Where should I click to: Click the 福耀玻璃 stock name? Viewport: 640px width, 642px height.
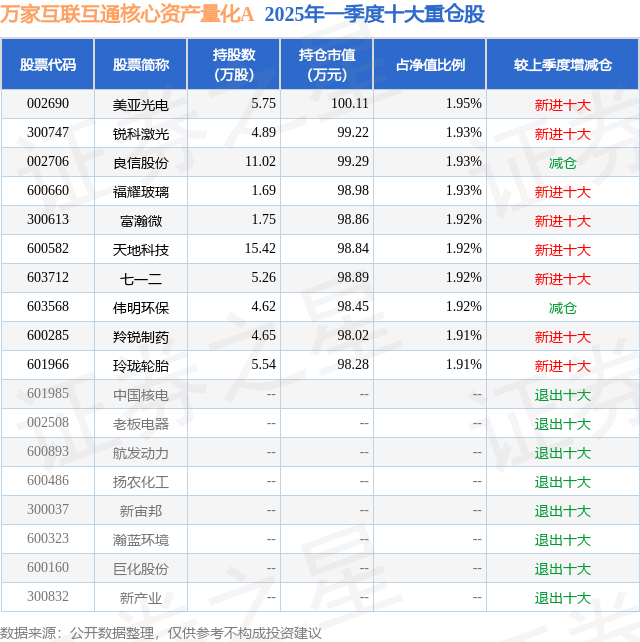click(141, 191)
